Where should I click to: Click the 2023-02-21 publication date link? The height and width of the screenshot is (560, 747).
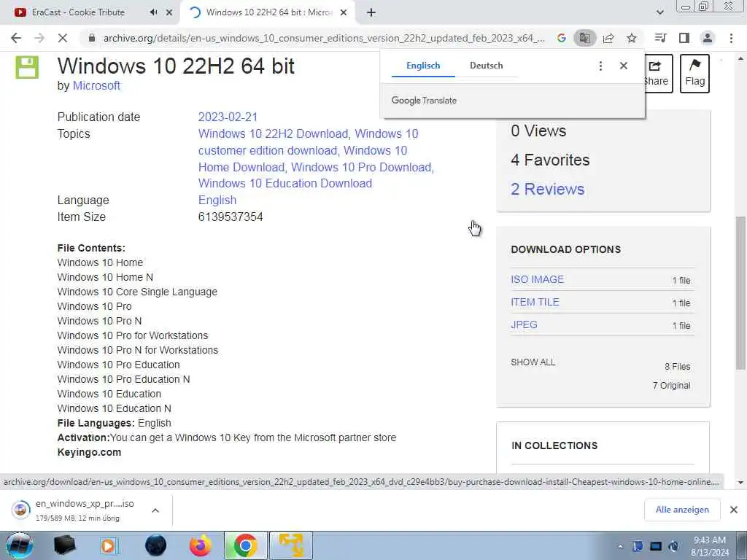(x=228, y=117)
